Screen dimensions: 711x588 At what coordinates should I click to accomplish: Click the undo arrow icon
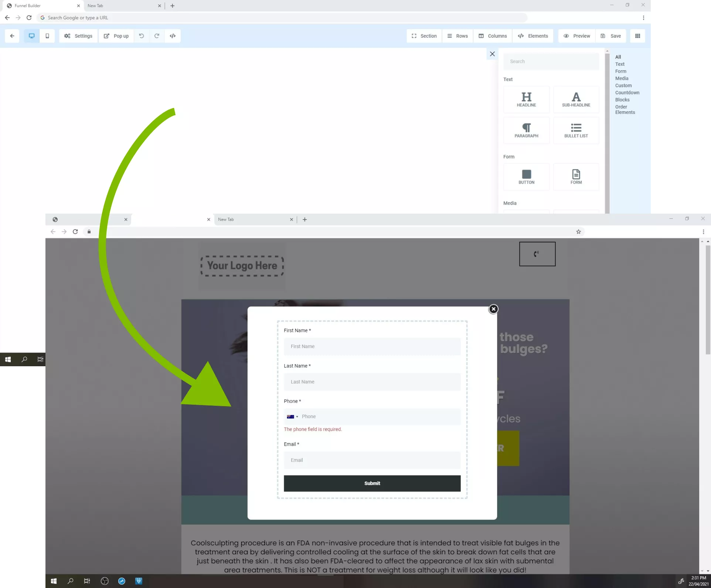pyautogui.click(x=142, y=36)
